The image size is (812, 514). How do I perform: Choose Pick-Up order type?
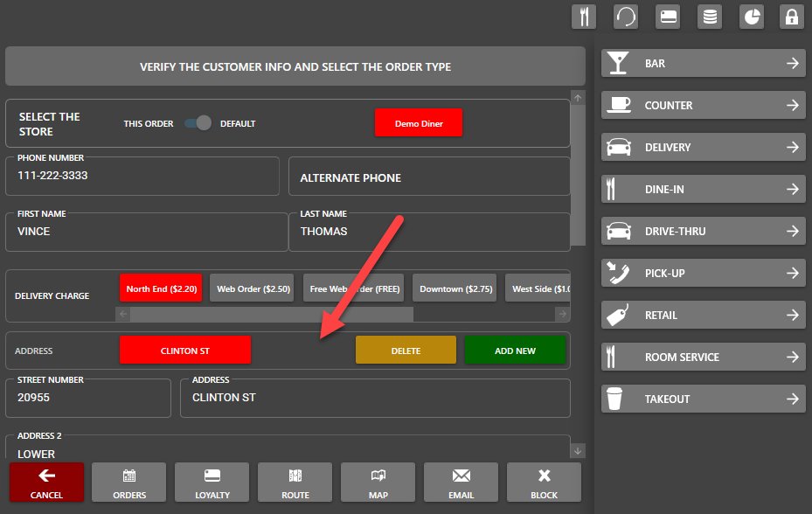point(703,274)
